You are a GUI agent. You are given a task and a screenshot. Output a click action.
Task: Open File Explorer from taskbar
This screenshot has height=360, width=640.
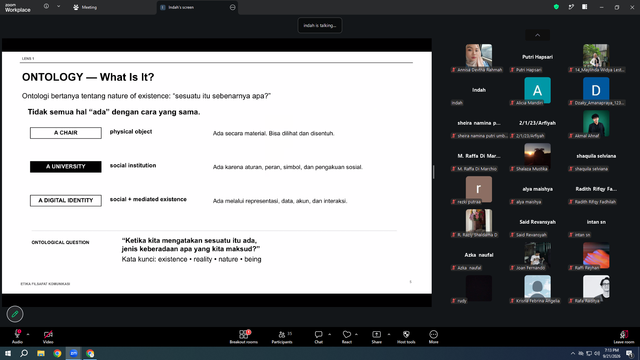41,353
